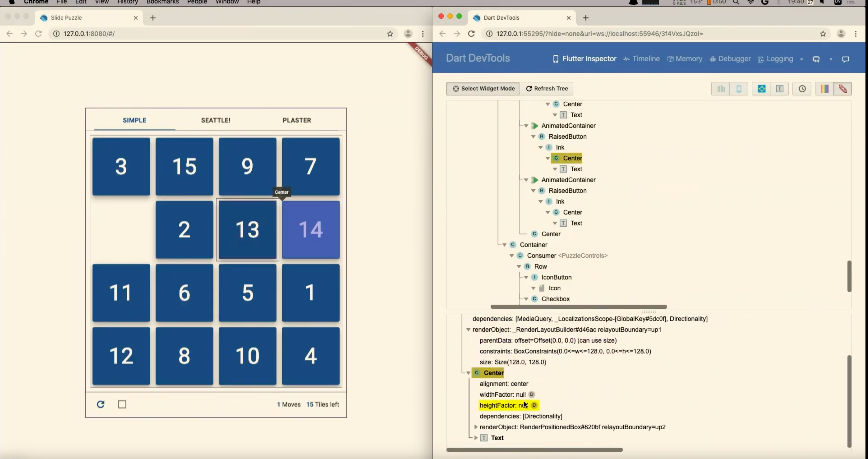This screenshot has height=459, width=868.
Task: Collapse the highlighted Center node arrow in tree
Action: [548, 158]
